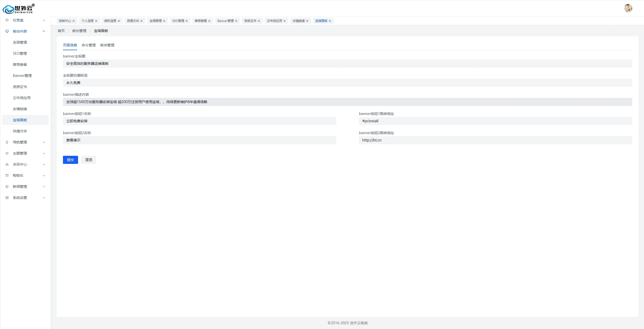Click the 系统设置 grid icon

7,198
